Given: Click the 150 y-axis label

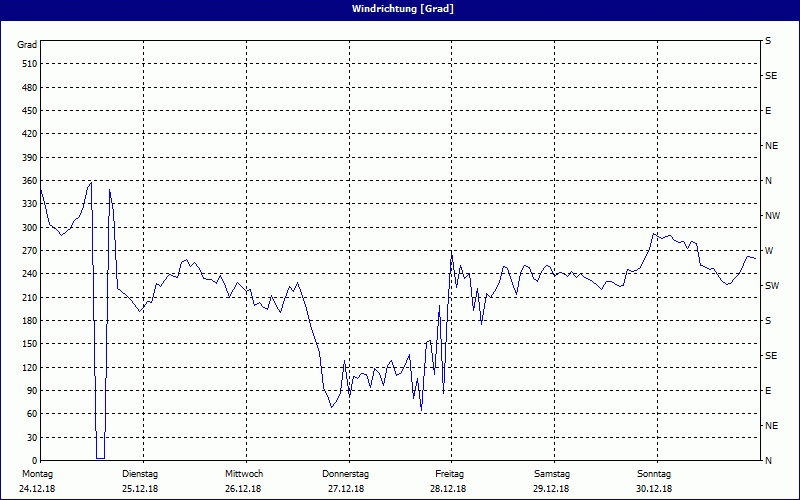Looking at the screenshot, I should [29, 344].
